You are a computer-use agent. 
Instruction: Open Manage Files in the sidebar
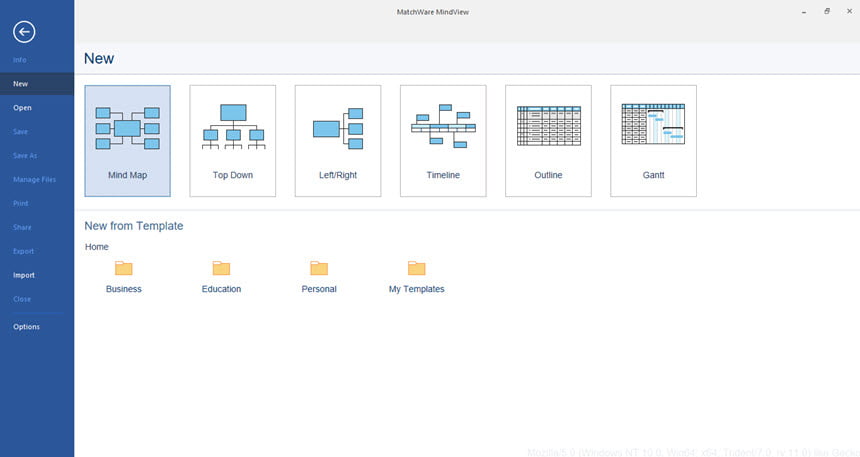point(35,179)
